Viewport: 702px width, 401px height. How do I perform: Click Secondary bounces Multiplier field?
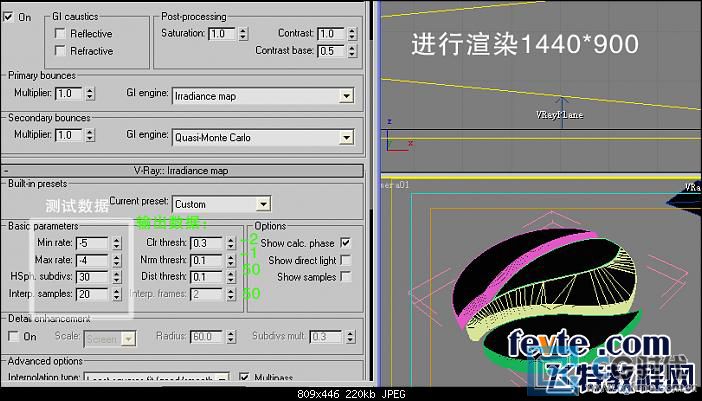click(x=69, y=135)
